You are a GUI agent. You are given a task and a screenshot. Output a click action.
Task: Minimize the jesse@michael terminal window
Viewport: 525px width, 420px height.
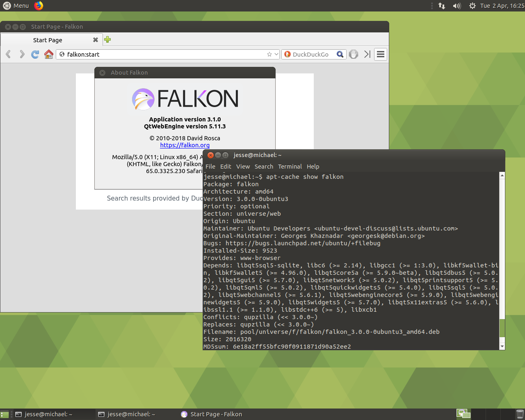218,155
